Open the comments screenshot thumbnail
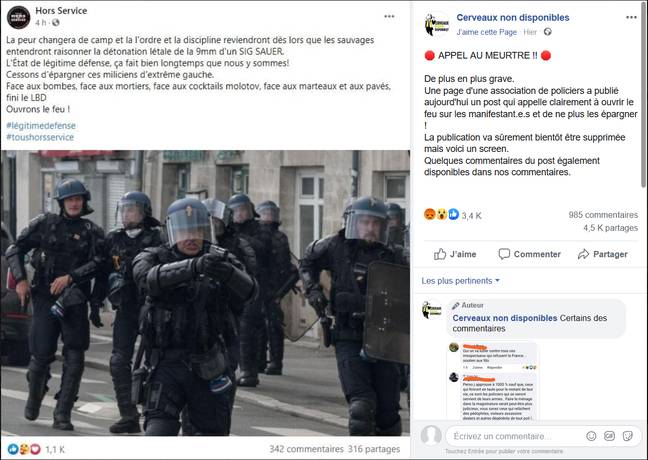This screenshot has height=460, width=648. (x=493, y=381)
